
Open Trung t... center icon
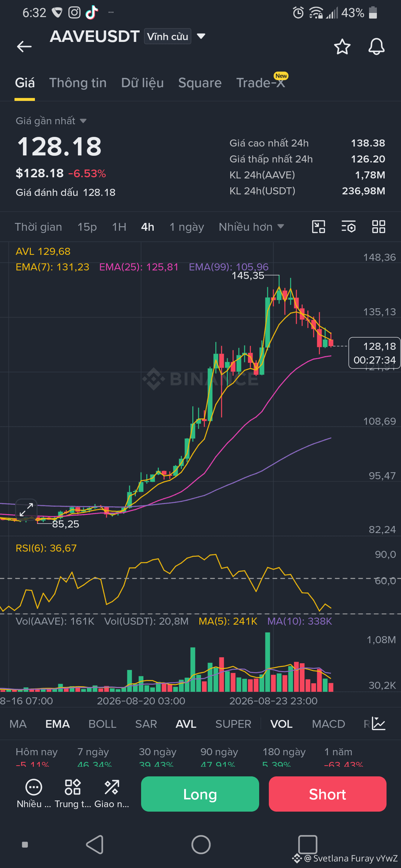point(73,794)
